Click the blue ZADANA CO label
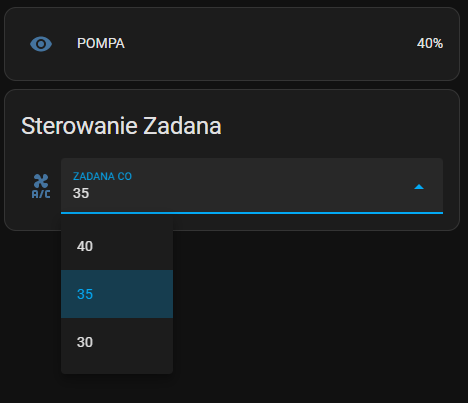Screen dimensions: 468x403 102,176
